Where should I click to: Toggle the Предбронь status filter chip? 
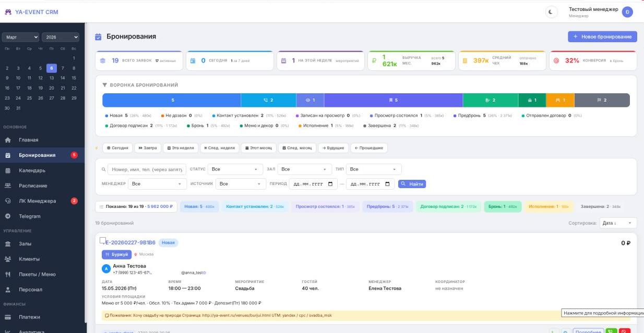(x=387, y=207)
